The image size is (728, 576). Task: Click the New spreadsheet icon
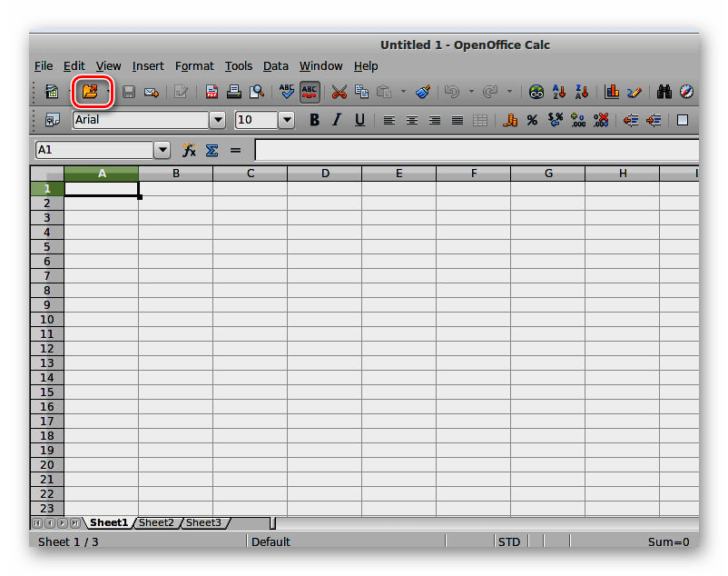[52, 92]
